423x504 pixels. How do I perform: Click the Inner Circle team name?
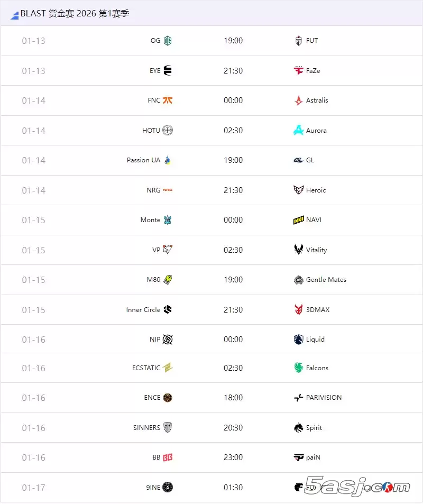[x=143, y=310]
